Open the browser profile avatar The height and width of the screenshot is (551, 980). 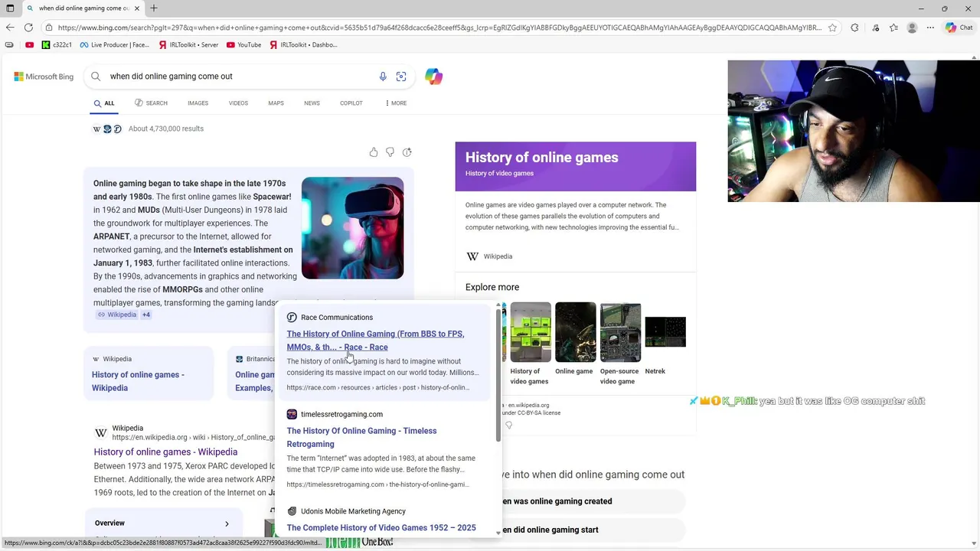[912, 28]
